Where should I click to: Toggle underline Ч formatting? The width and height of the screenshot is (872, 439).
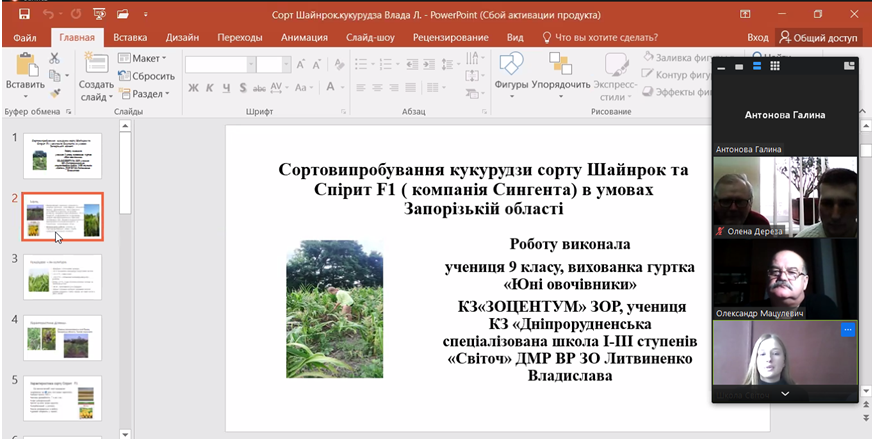pos(227,88)
